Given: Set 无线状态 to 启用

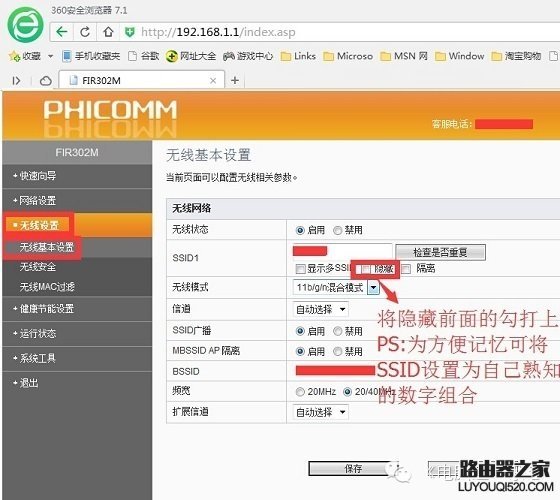Looking at the screenshot, I should tap(300, 230).
